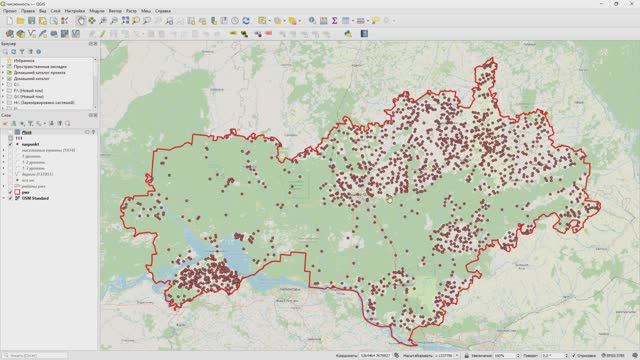Open the Python console
Screen dimensions: 640x360
[x=348, y=34]
